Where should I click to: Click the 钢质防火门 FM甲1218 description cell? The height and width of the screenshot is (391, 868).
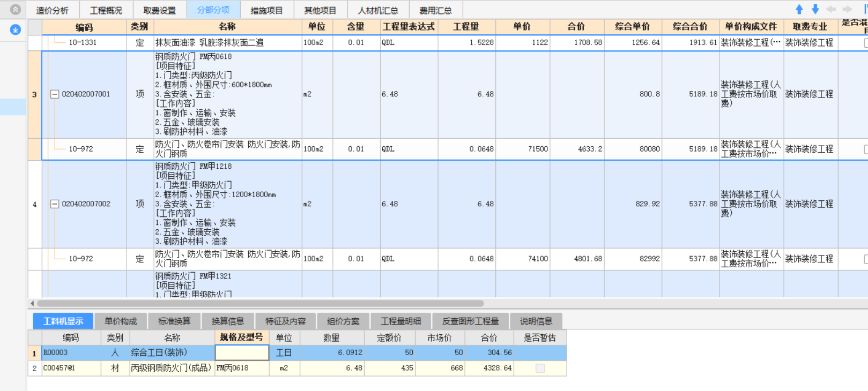tap(227, 204)
